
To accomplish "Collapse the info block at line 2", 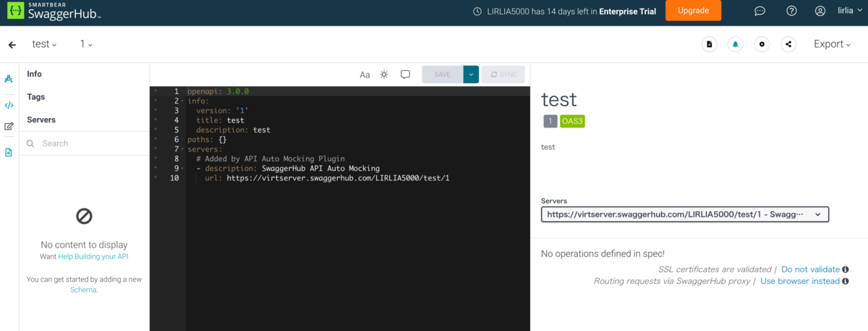I will tap(184, 101).
